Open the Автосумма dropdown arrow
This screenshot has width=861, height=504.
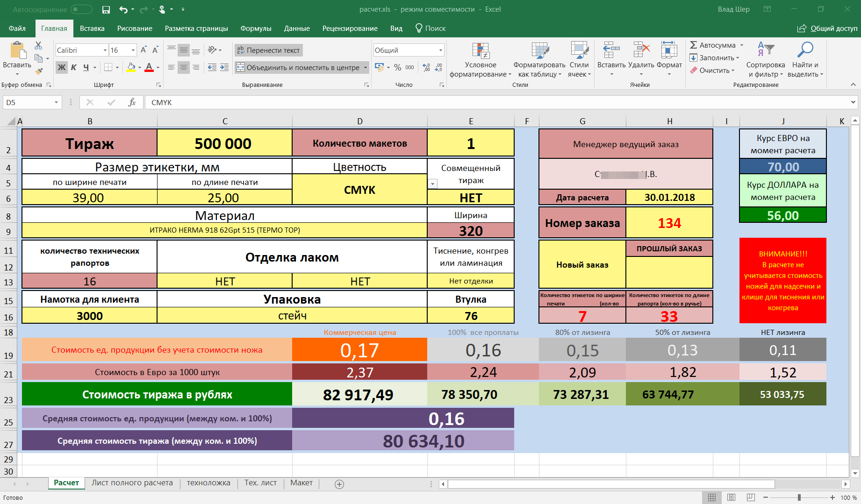point(741,45)
